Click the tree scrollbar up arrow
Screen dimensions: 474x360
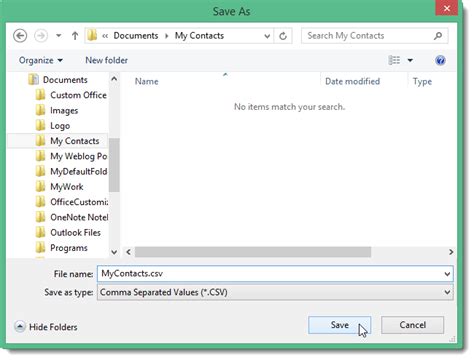pyautogui.click(x=114, y=79)
